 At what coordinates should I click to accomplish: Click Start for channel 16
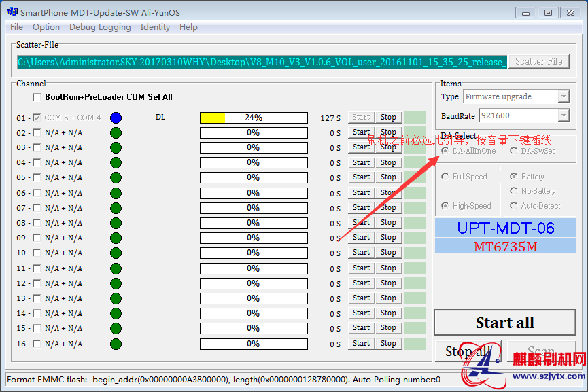(x=361, y=343)
